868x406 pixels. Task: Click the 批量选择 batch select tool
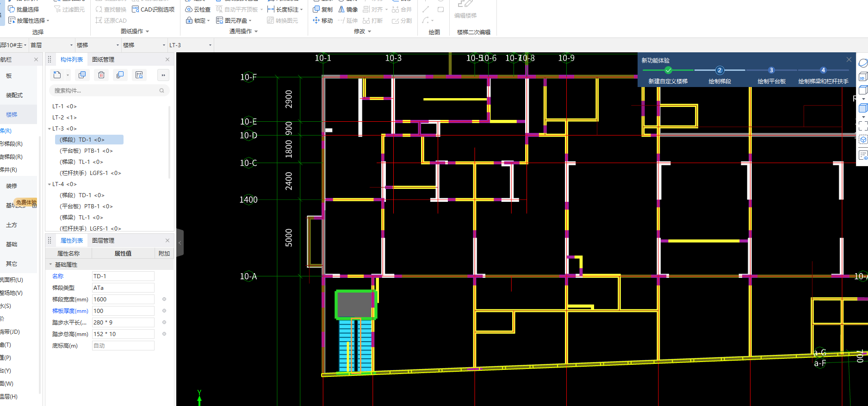[24, 9]
